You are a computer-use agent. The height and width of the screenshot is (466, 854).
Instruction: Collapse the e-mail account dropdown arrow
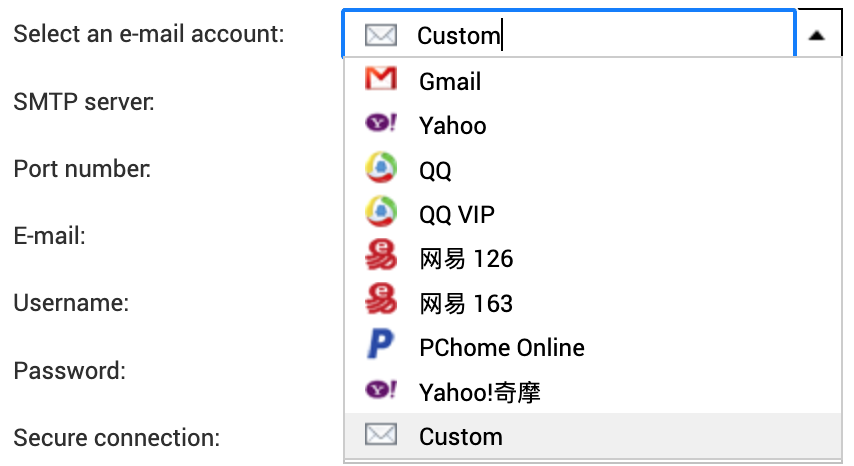click(x=817, y=35)
